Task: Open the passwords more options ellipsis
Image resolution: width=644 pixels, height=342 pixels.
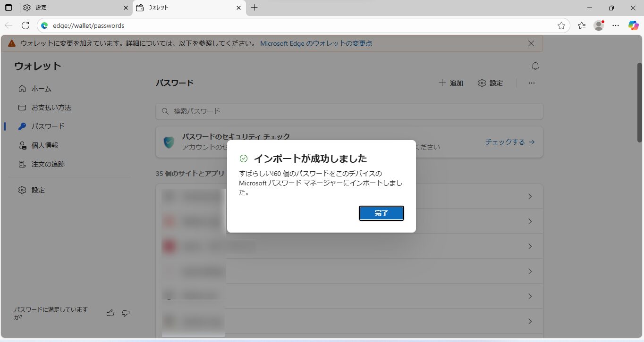Action: tap(531, 83)
